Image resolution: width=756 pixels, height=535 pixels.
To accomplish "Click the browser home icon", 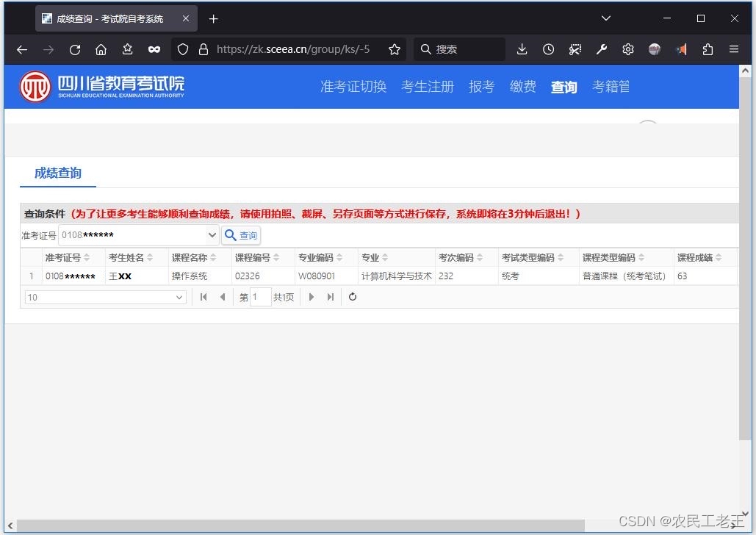I will [101, 49].
